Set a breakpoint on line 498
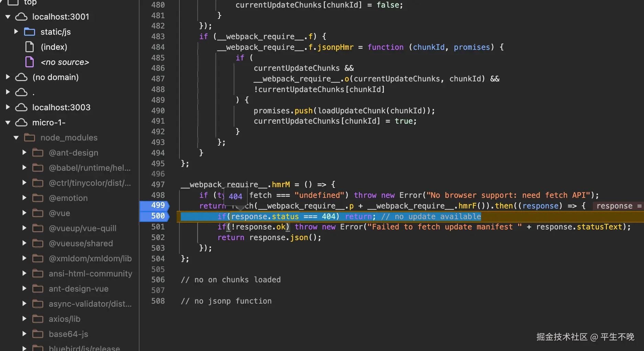644x351 pixels. (x=158, y=195)
